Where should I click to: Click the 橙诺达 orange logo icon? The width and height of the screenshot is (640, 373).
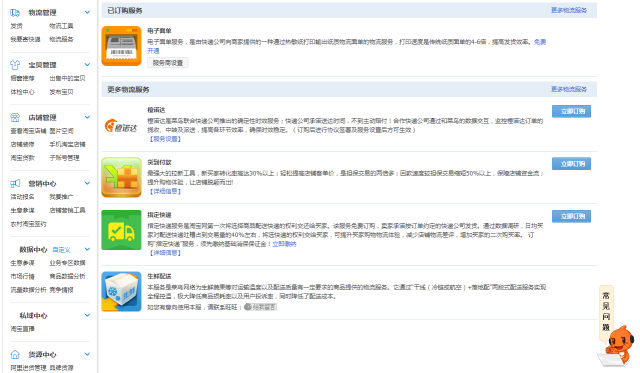[121, 126]
